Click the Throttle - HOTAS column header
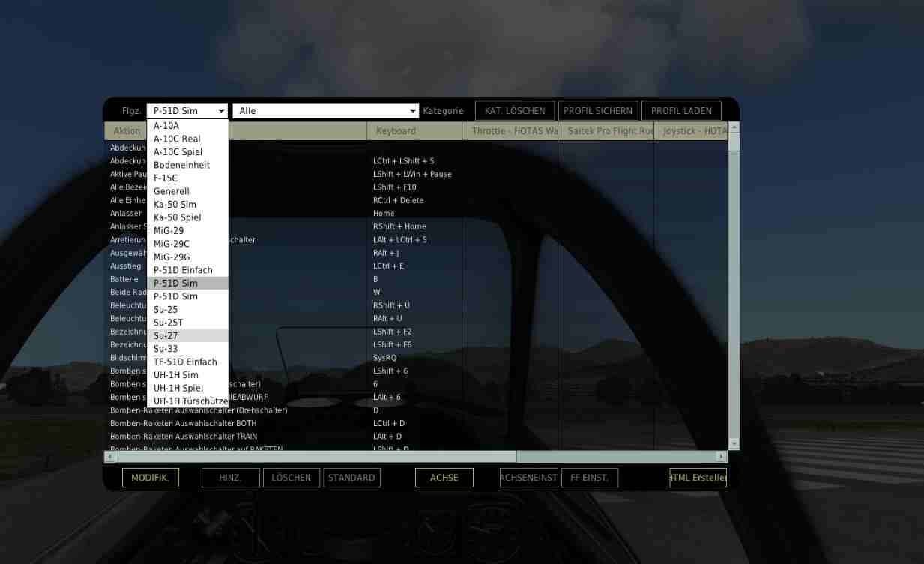This screenshot has height=564, width=924. tap(510, 131)
